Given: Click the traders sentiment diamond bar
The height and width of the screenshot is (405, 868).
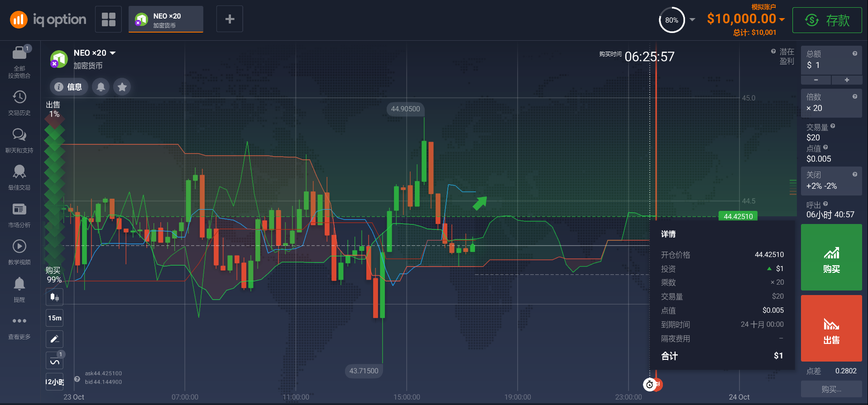Looking at the screenshot, I should coord(54,192).
